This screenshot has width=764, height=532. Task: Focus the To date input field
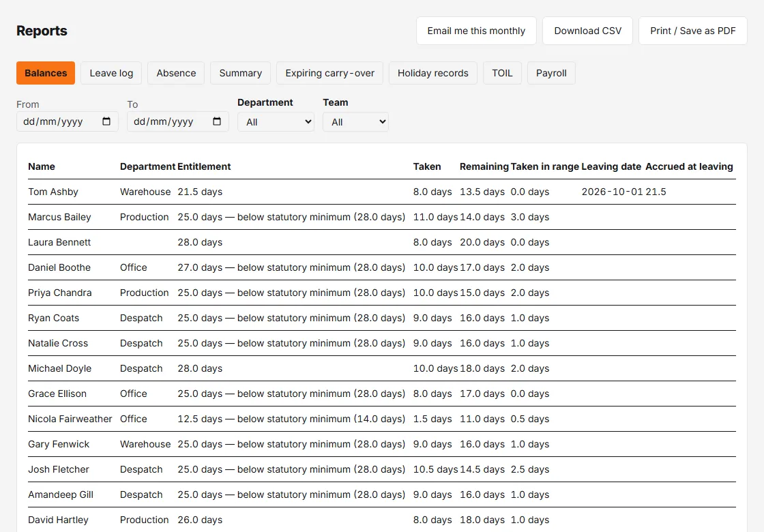(178, 121)
